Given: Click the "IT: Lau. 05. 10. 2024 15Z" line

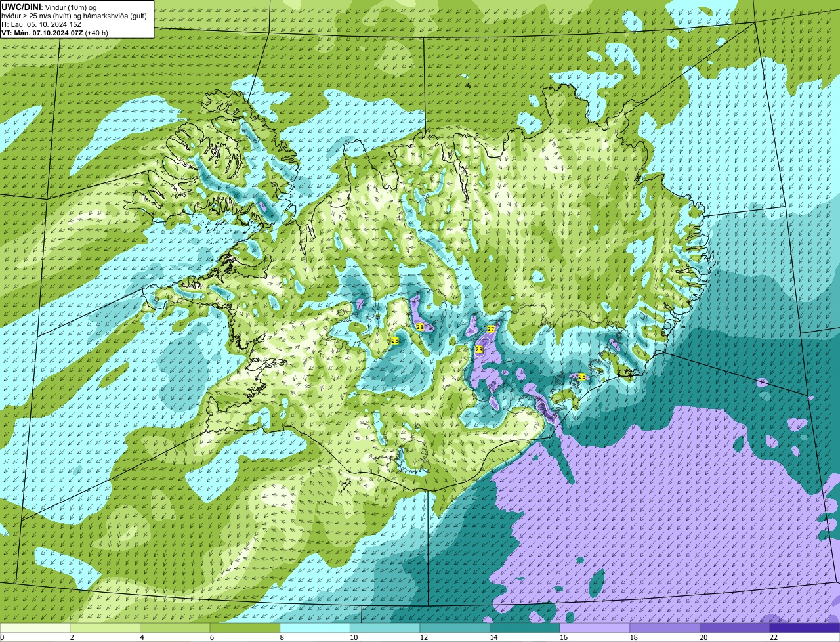Looking at the screenshot, I should tap(41, 24).
